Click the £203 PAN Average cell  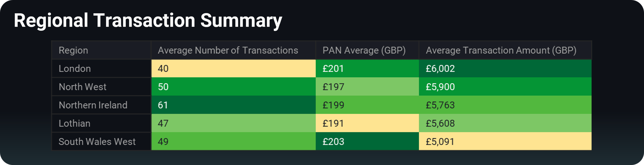tap(367, 142)
